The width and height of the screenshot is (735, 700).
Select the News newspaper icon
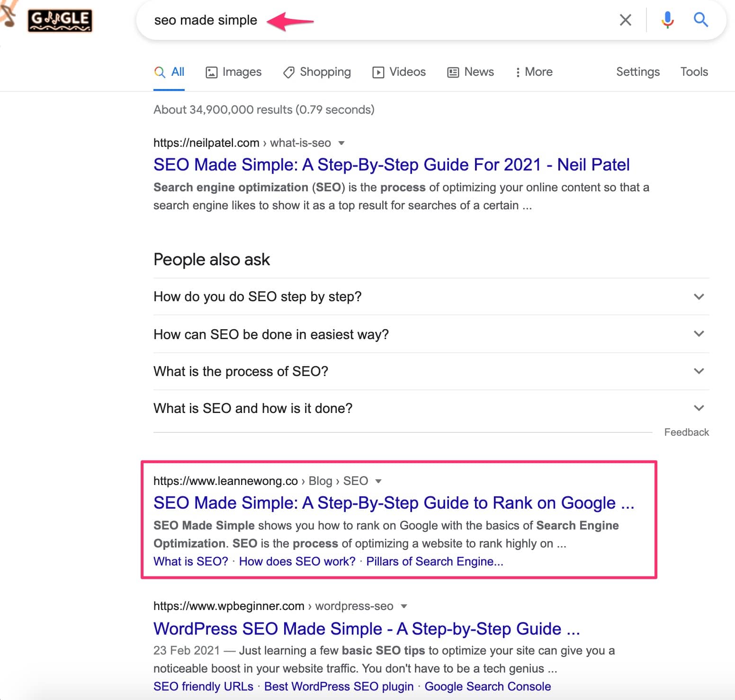[454, 72]
